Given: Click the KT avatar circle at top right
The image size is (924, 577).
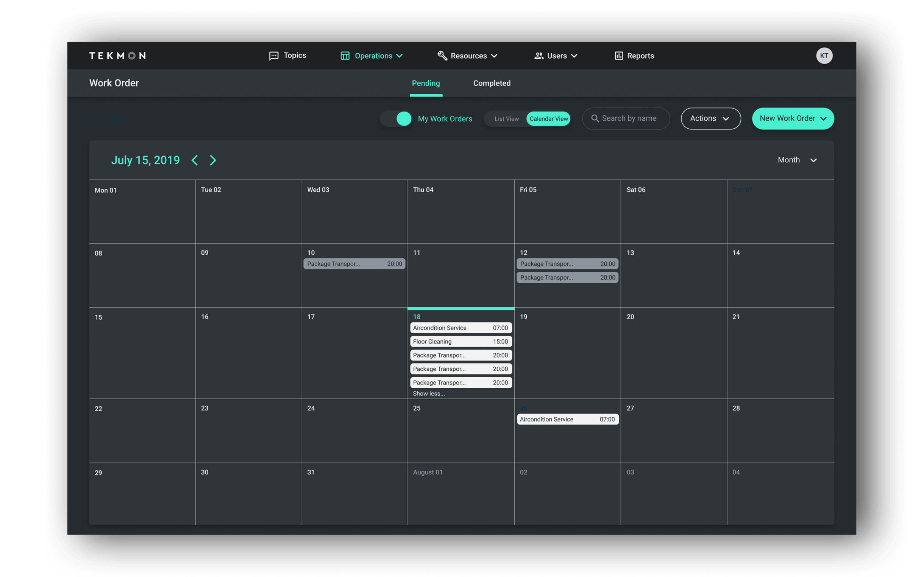Looking at the screenshot, I should point(825,56).
